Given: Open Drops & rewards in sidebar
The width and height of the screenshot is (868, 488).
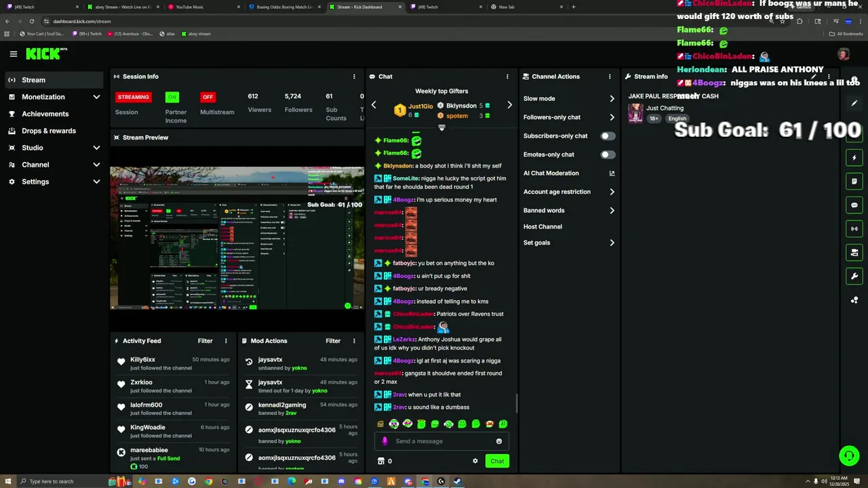Looking at the screenshot, I should click(x=54, y=131).
